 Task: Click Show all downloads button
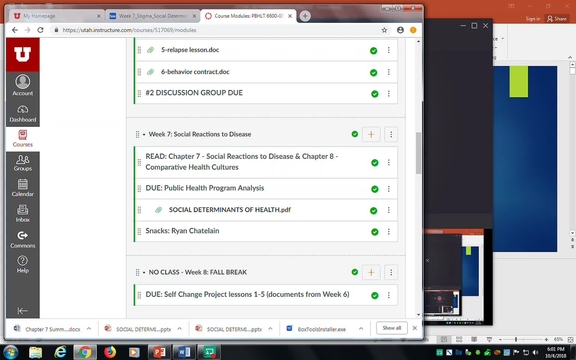click(392, 328)
